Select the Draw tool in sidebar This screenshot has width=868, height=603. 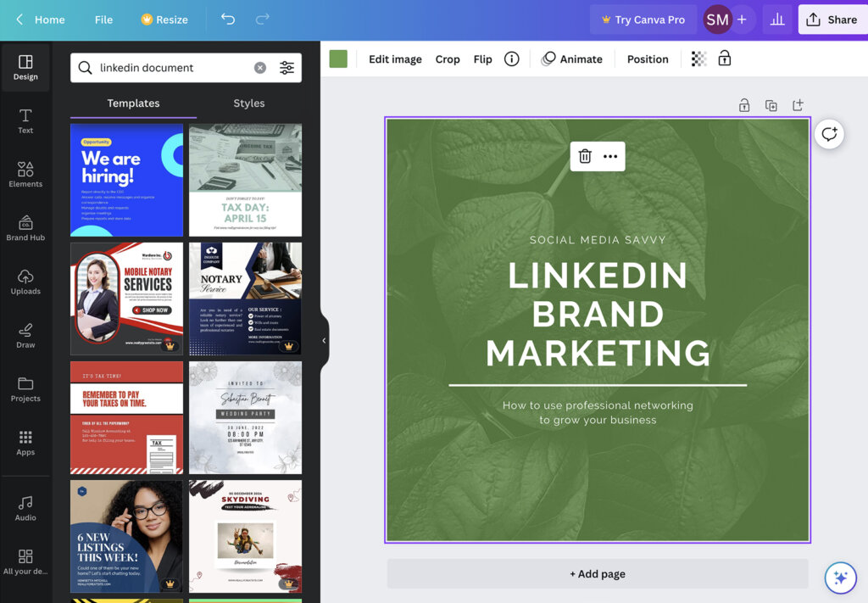(25, 337)
